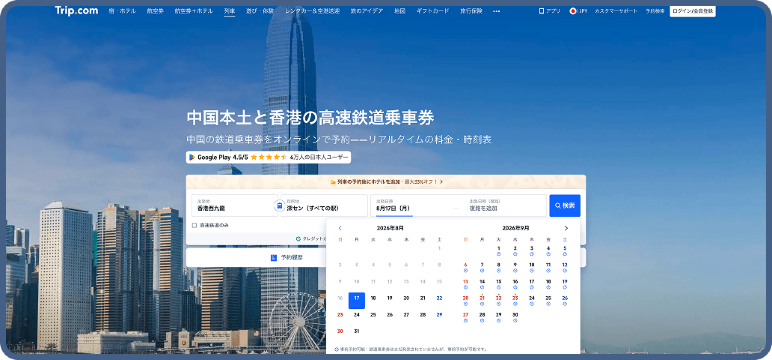
Task: Open the 予約検索 link
Action: 655,11
